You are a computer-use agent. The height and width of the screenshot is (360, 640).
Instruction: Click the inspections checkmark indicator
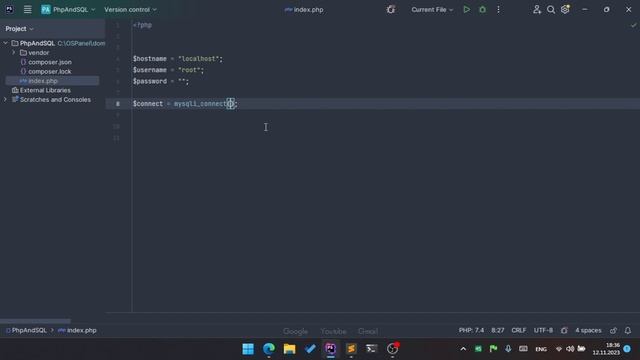pos(633,25)
